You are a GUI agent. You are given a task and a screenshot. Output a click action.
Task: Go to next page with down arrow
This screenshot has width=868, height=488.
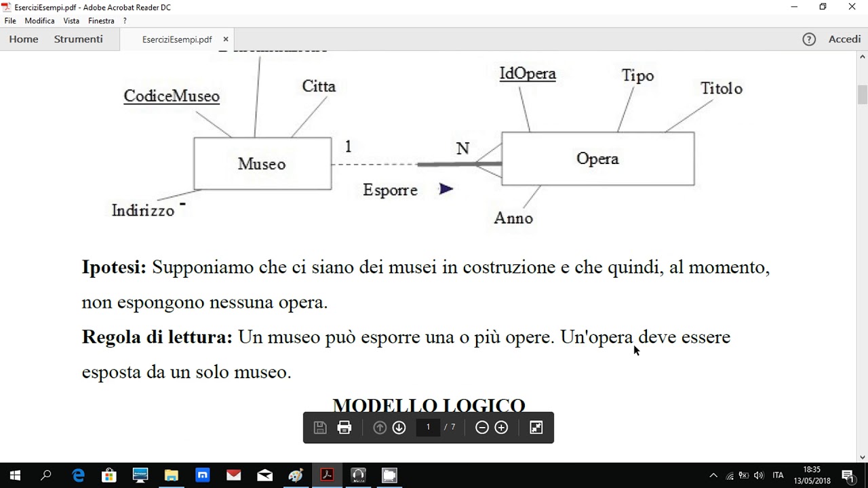point(399,428)
